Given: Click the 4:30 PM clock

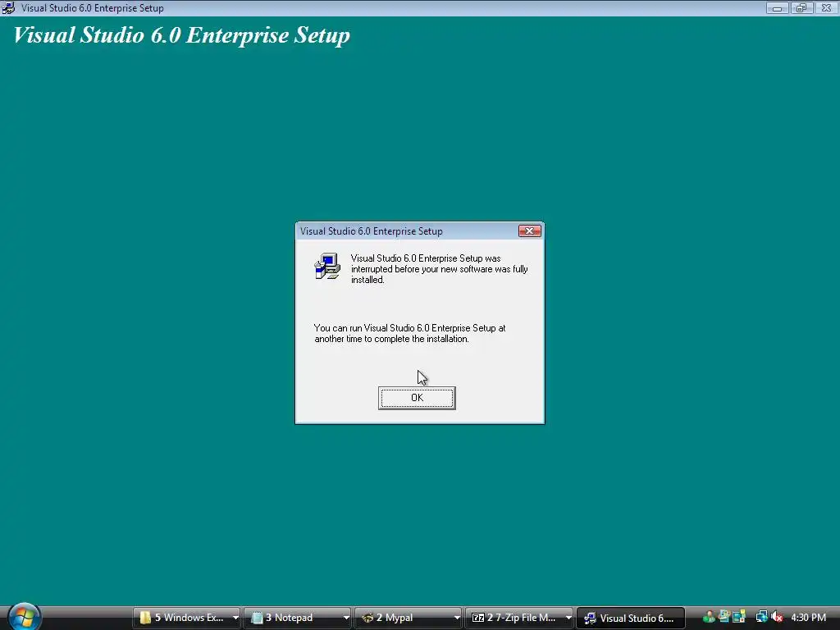Looking at the screenshot, I should pos(808,617).
